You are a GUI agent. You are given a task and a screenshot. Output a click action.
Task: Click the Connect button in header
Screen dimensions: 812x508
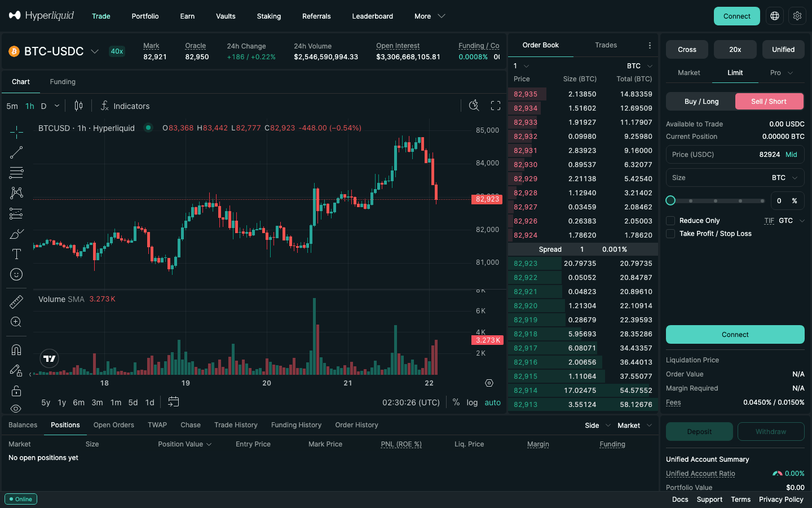[x=737, y=16]
